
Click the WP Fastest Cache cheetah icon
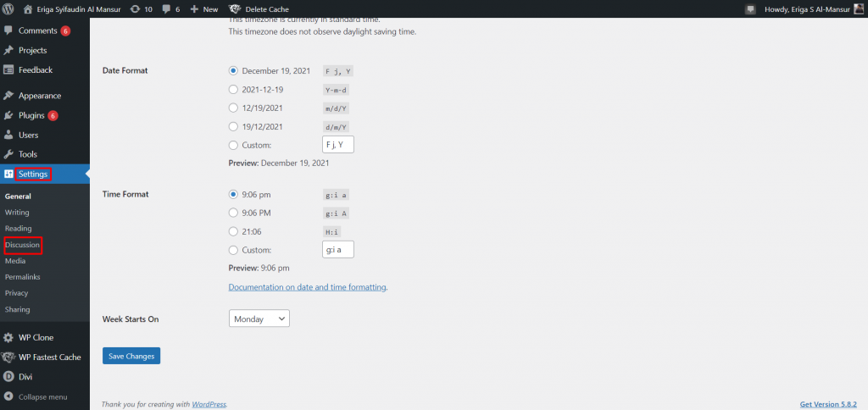click(x=8, y=357)
